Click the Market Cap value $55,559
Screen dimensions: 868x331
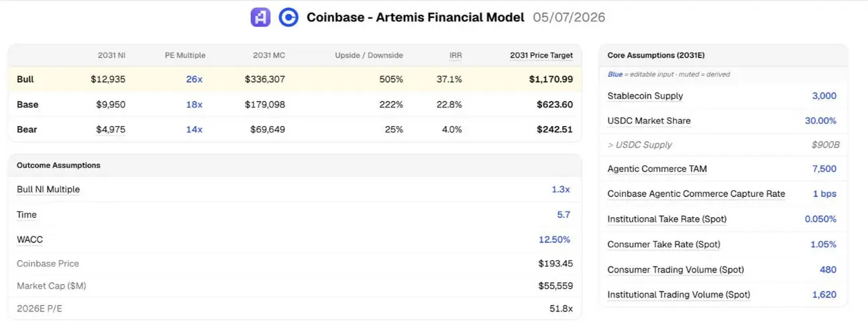555,285
